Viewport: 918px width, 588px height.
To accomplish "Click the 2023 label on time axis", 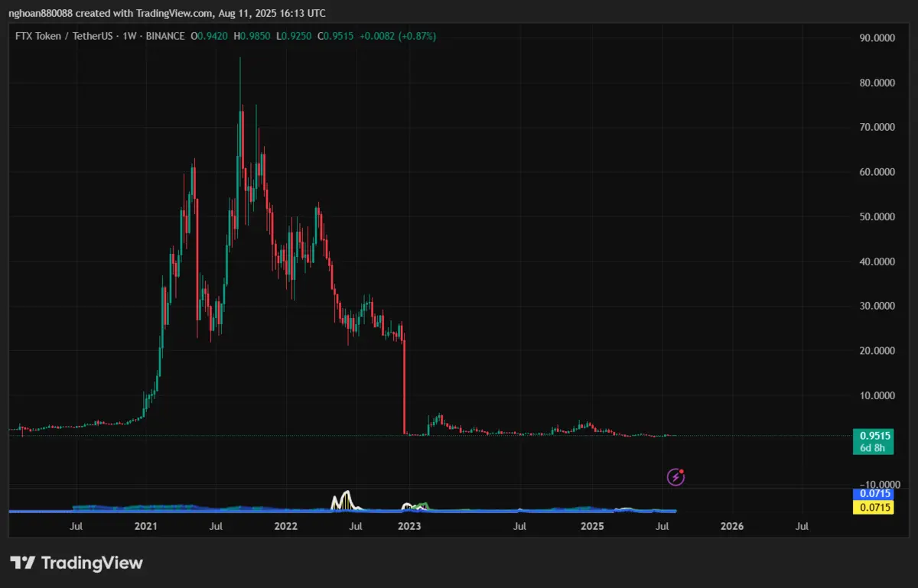I will tap(409, 526).
